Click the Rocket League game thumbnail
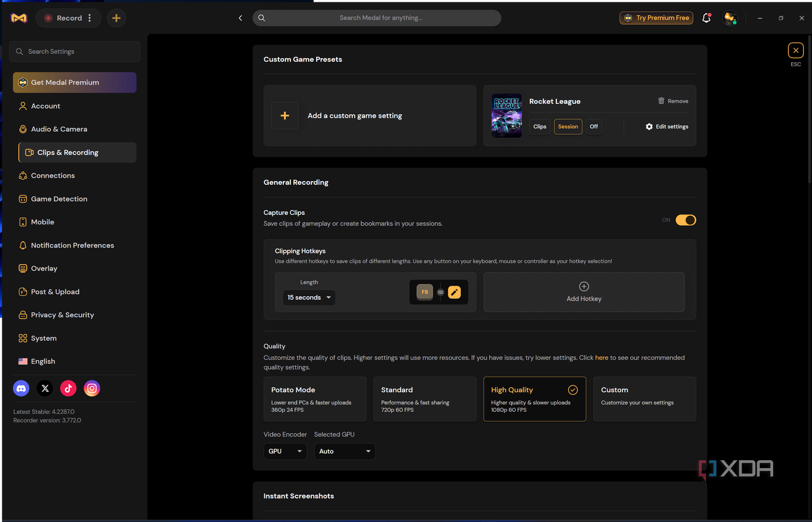The width and height of the screenshot is (812, 522). 507,116
